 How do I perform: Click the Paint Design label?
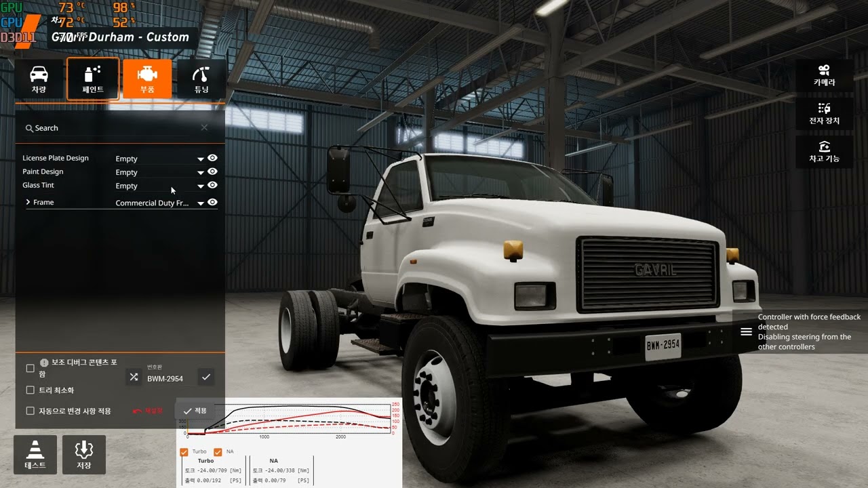[x=43, y=171]
